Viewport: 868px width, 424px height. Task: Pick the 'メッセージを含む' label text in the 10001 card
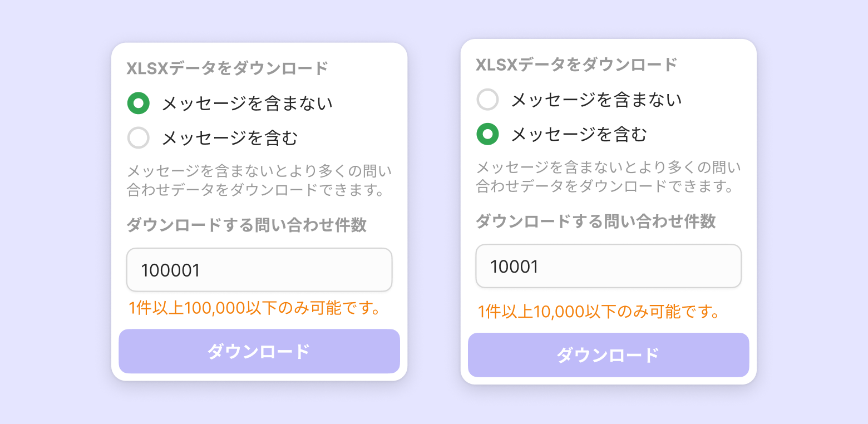tap(579, 135)
